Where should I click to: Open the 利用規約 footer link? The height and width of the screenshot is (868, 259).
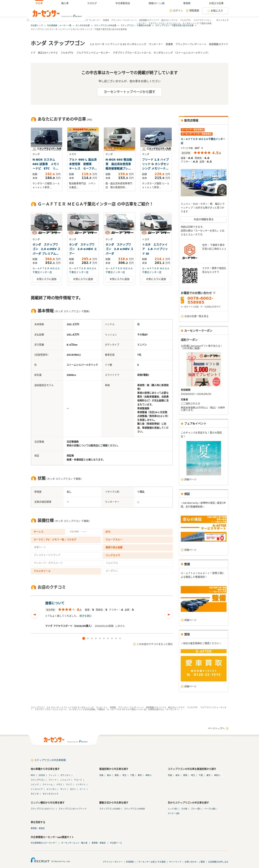click(x=130, y=862)
